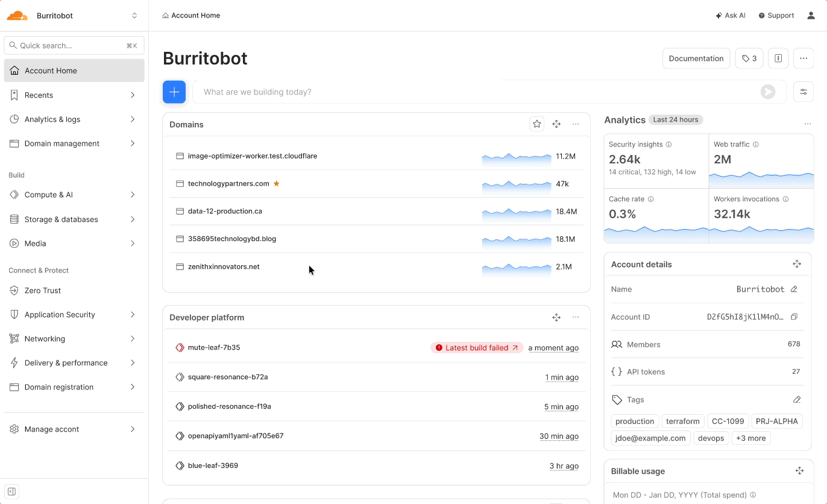Click the blue plus create button

tap(174, 92)
